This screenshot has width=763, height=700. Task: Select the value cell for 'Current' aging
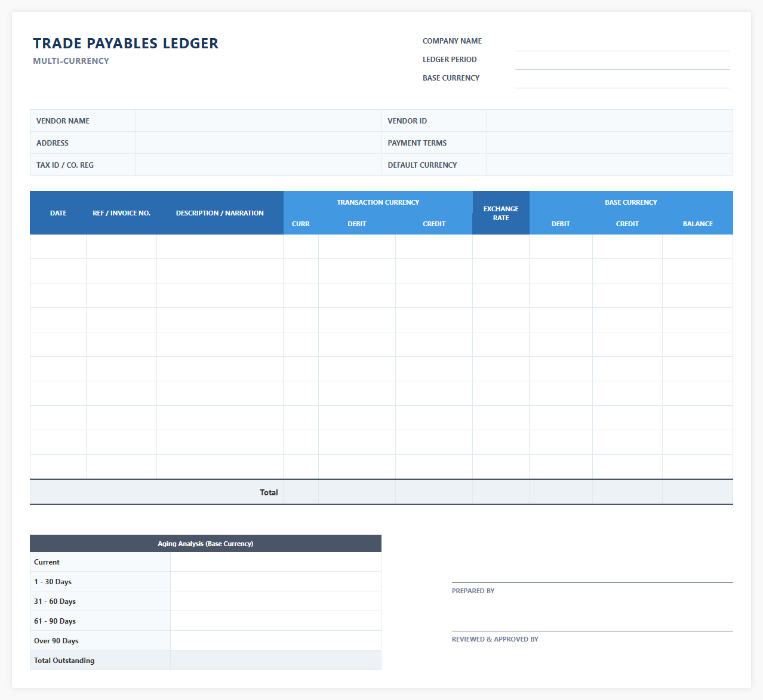(x=276, y=562)
